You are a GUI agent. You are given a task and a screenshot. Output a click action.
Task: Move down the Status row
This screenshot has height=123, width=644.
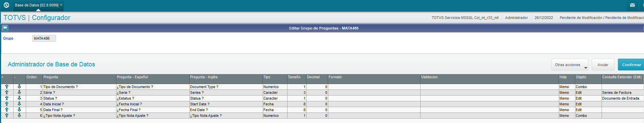coord(19,98)
